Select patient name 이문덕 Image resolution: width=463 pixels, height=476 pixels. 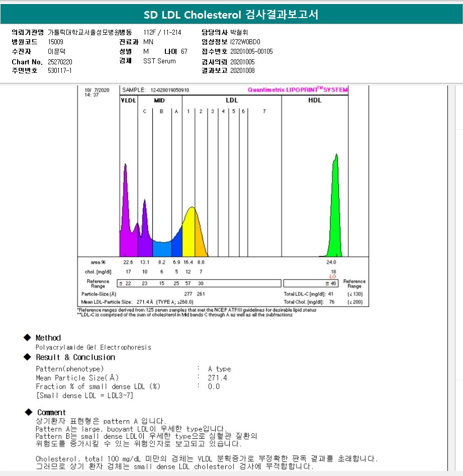[56, 52]
